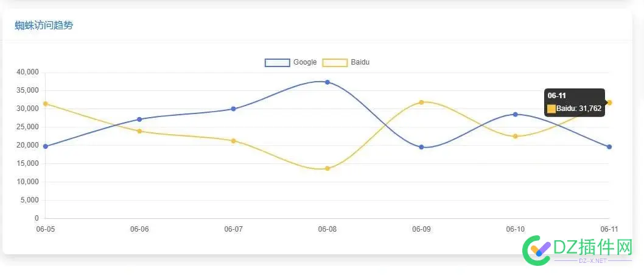Click Google data point on 06-08 peak
644x275 pixels.
(327, 82)
